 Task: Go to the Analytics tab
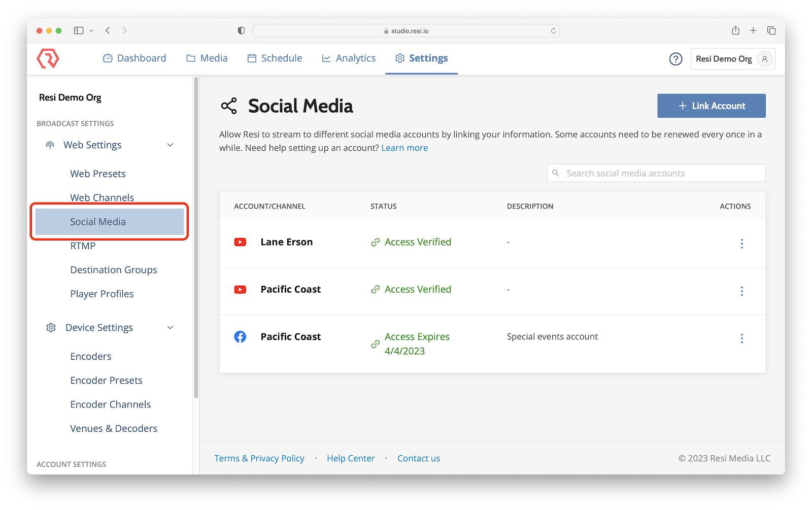coord(349,58)
